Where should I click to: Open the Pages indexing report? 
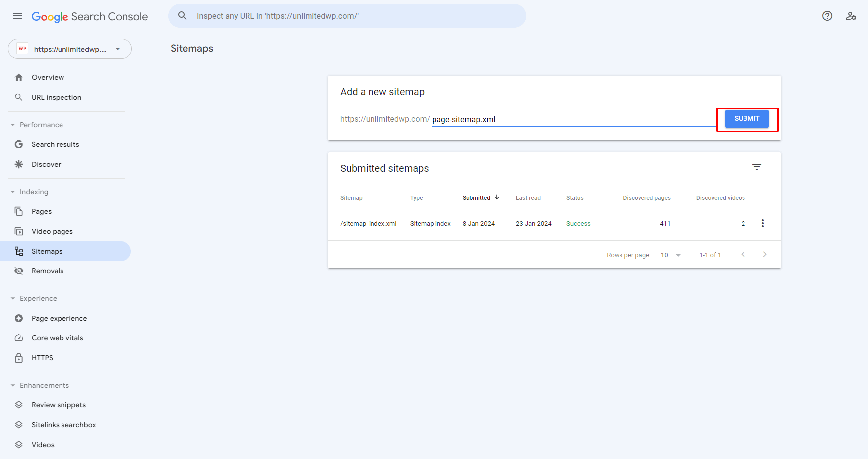click(x=65, y=211)
